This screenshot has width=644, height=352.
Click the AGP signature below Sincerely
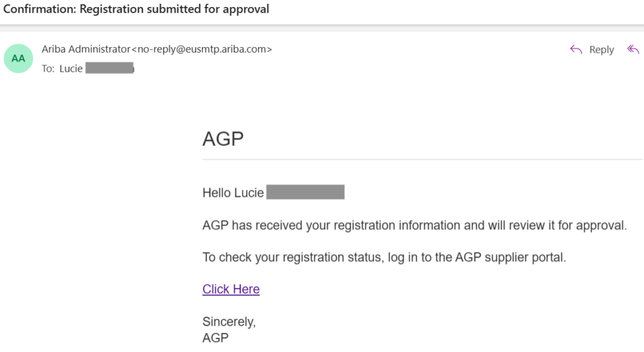[x=215, y=338]
